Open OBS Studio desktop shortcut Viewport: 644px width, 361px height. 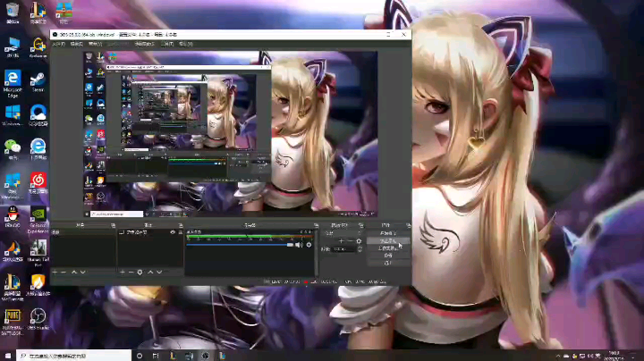pos(38,319)
